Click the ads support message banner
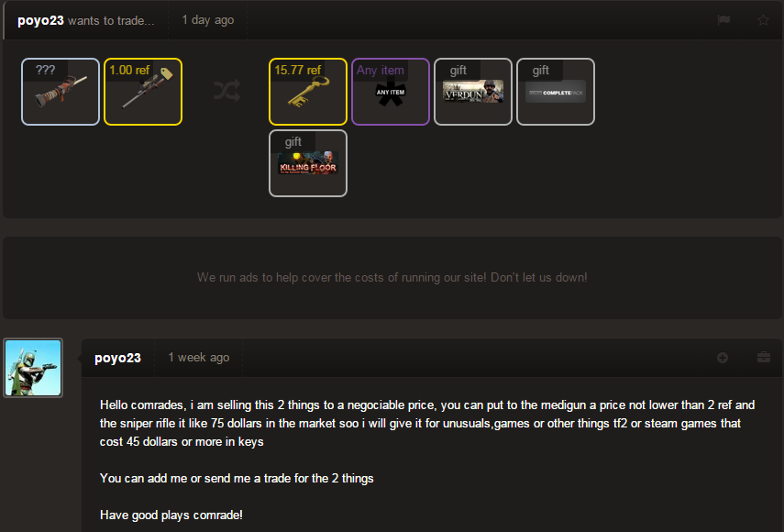The width and height of the screenshot is (784, 532). [x=392, y=278]
